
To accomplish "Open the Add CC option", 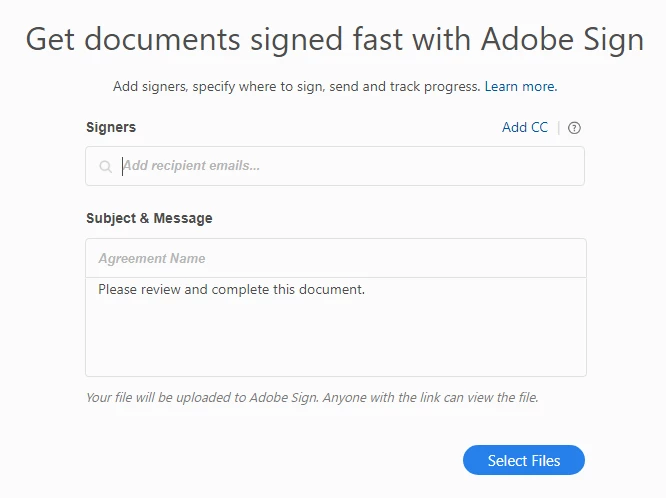I will click(525, 127).
